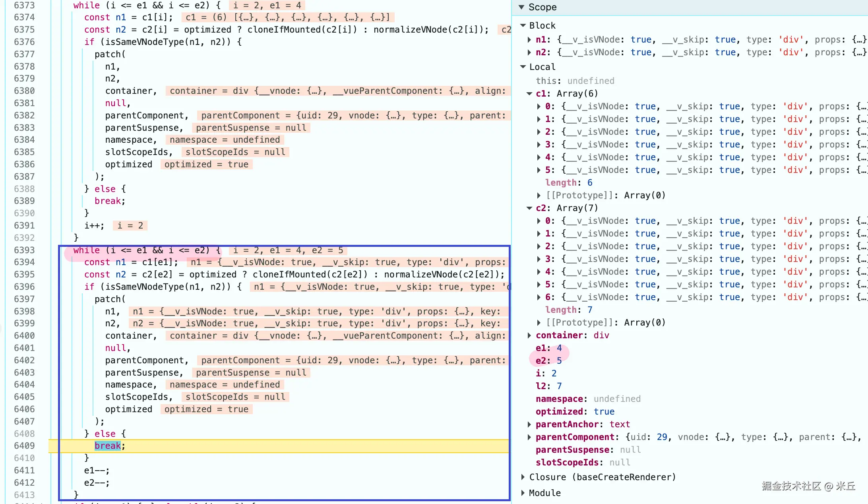This screenshot has width=868, height=504.
Task: Select the 'slotScopeIds: null' scope row
Action: pos(583,463)
